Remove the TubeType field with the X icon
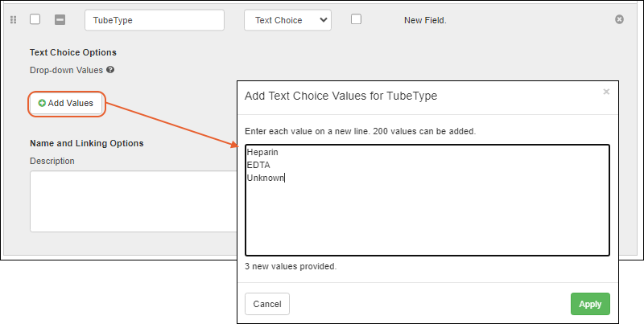The height and width of the screenshot is (324, 644). 619,19
